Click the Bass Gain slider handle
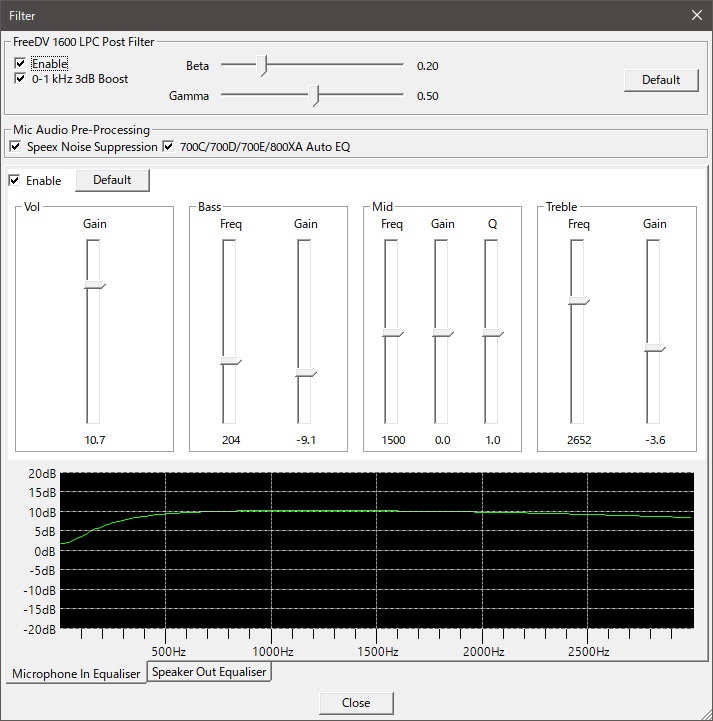 [305, 373]
